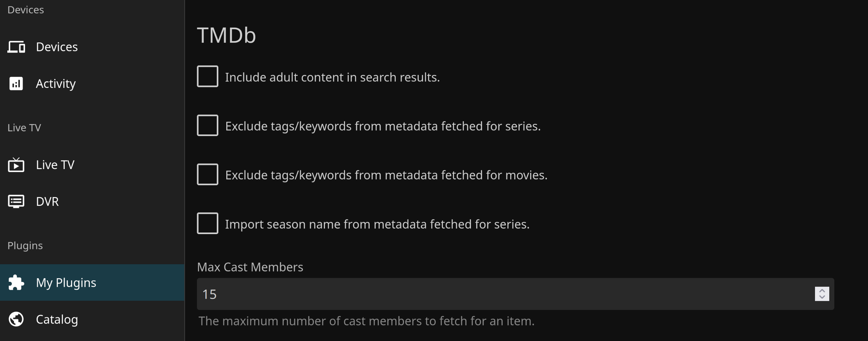868x341 pixels.
Task: Click into Max Cast Members field
Action: click(x=472, y=294)
